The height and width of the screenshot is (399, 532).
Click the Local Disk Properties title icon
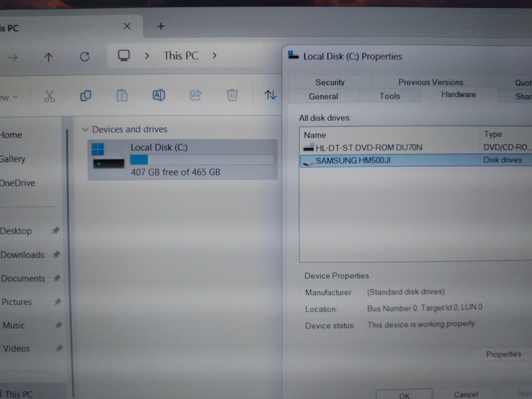(293, 55)
